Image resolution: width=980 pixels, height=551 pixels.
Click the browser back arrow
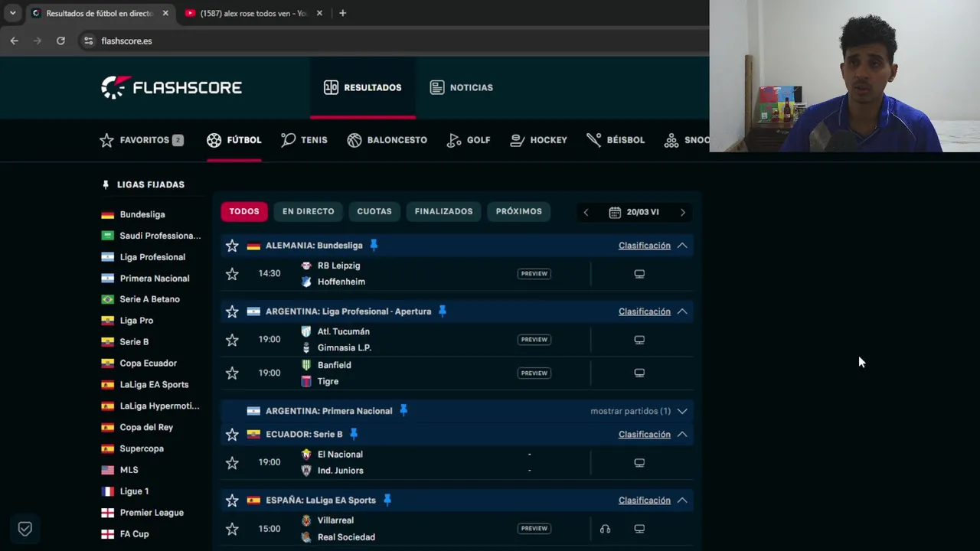[x=15, y=41]
